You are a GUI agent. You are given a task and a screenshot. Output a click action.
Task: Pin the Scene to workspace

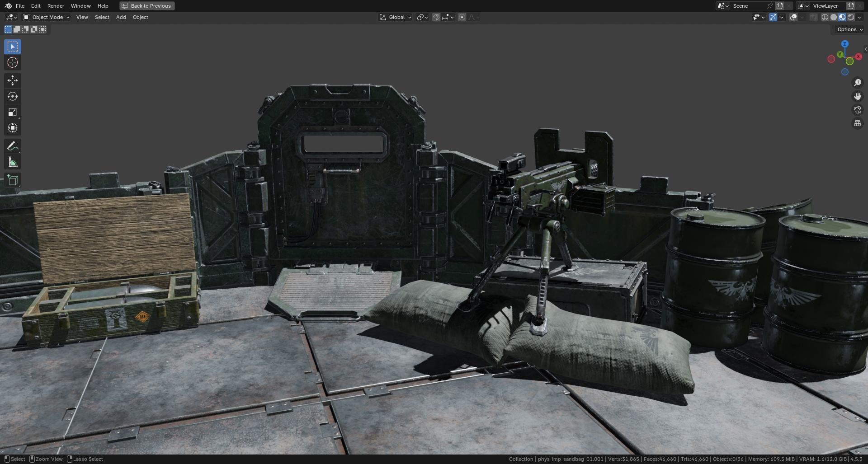pos(770,6)
